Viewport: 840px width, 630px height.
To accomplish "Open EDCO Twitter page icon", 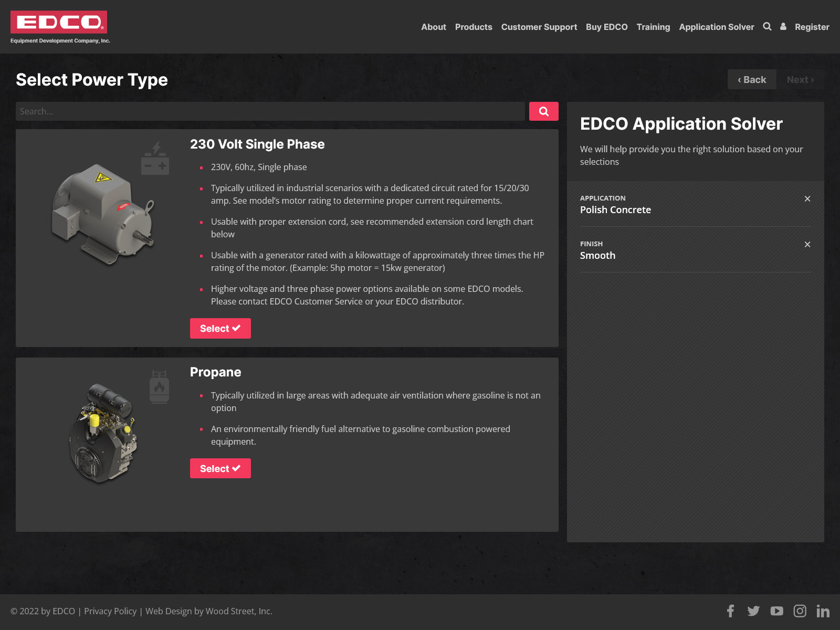I will click(753, 611).
